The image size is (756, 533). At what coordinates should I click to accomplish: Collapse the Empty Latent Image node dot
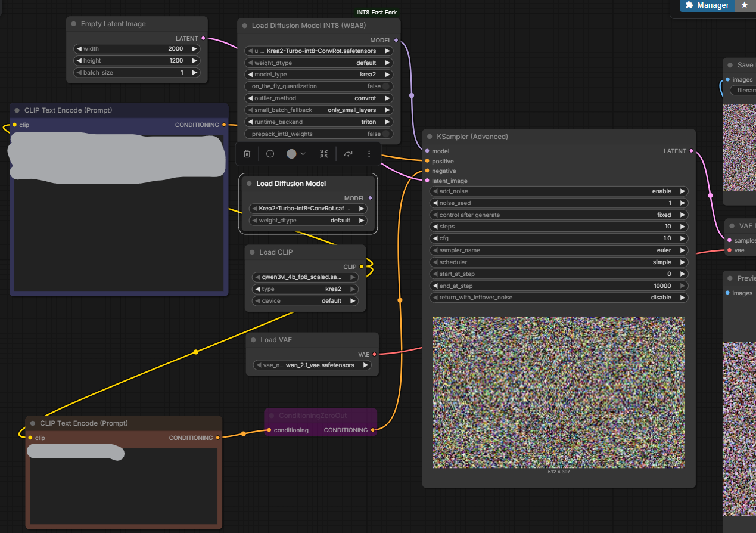point(74,24)
